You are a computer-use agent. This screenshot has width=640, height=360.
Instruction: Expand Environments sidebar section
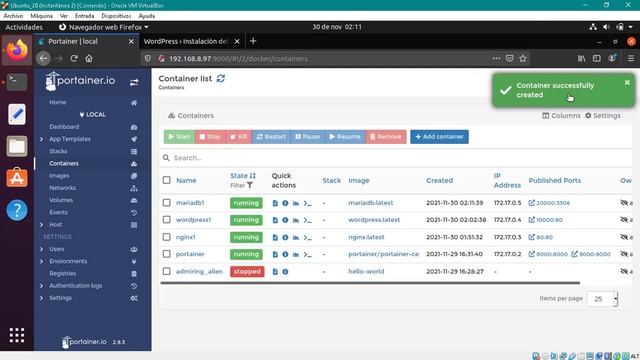42,261
